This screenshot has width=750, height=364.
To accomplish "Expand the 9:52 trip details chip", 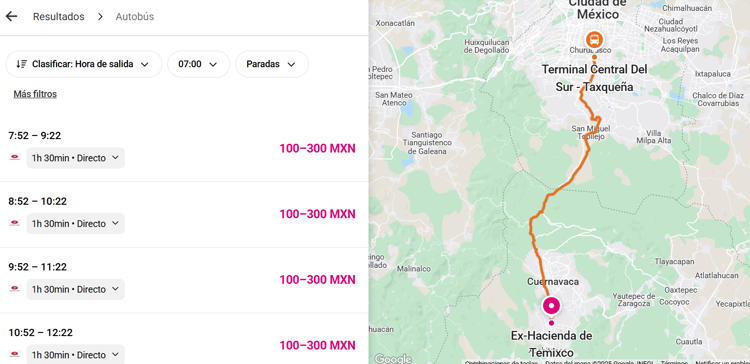I will click(76, 289).
